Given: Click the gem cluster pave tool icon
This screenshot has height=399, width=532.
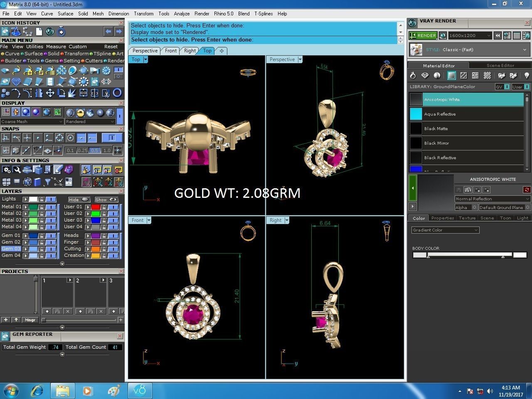Looking at the screenshot, I should pos(62,71).
